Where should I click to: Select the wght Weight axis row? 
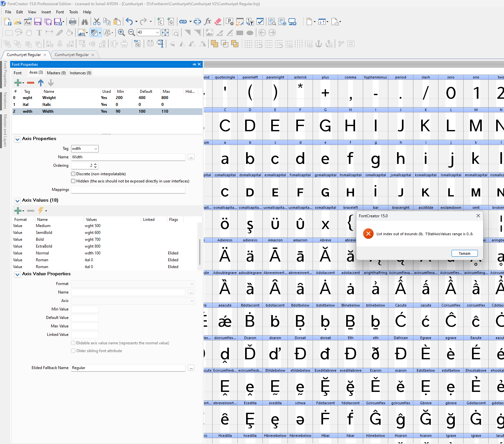coord(107,98)
